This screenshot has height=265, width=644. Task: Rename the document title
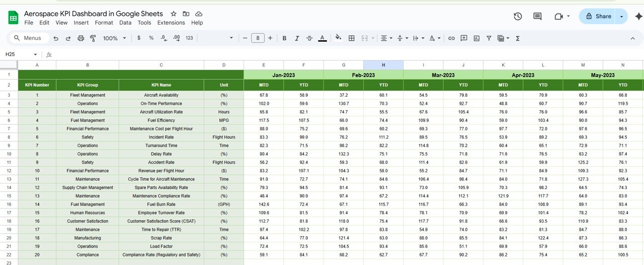pyautogui.click(x=94, y=14)
